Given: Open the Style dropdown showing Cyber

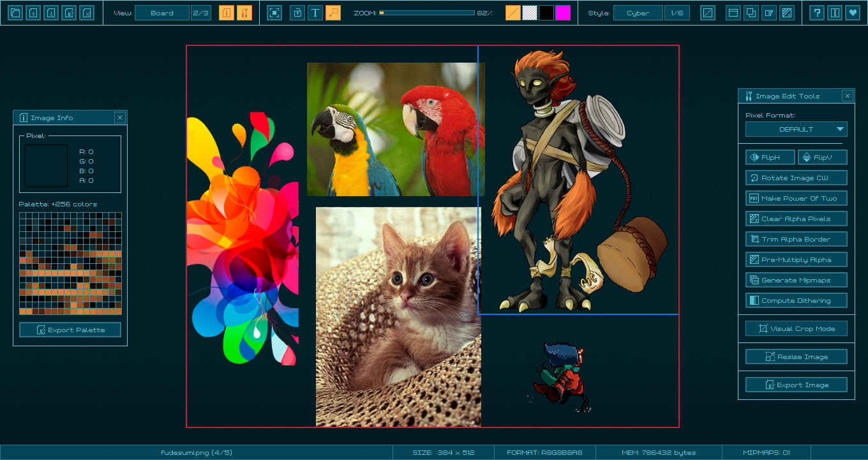Looking at the screenshot, I should pos(638,12).
